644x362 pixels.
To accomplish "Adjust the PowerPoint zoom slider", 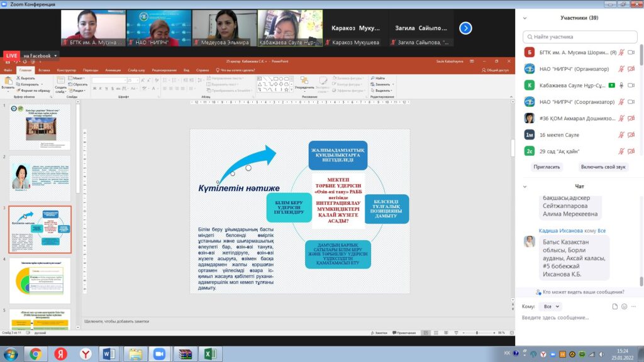I will 477,333.
